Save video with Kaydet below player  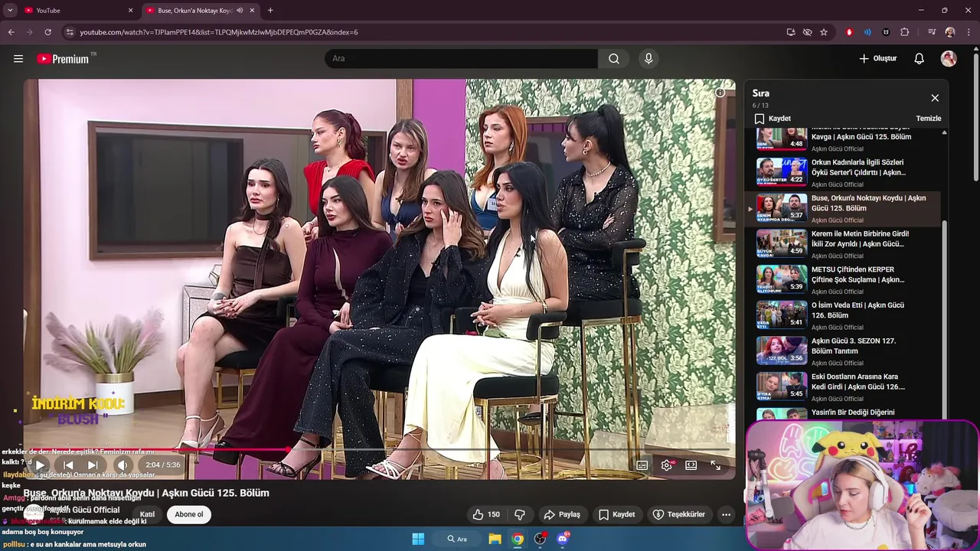tap(617, 514)
